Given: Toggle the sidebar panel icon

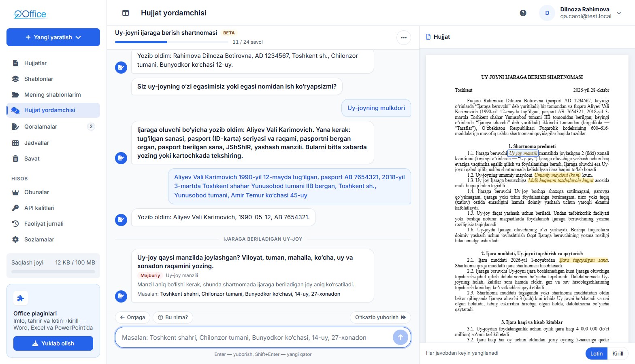Looking at the screenshot, I should coord(126,13).
